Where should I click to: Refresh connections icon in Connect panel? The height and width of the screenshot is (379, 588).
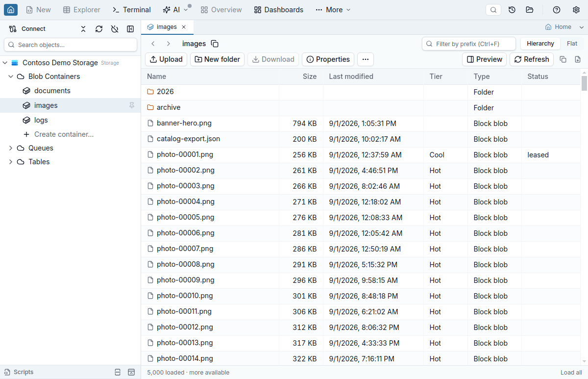99,29
